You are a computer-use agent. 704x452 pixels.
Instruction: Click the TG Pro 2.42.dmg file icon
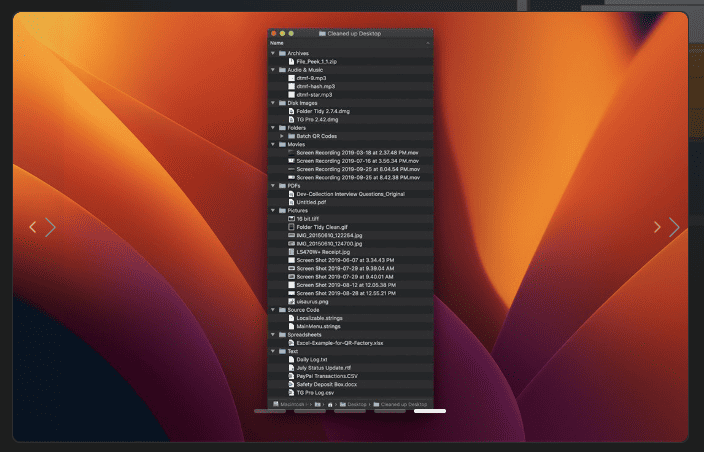coord(291,119)
